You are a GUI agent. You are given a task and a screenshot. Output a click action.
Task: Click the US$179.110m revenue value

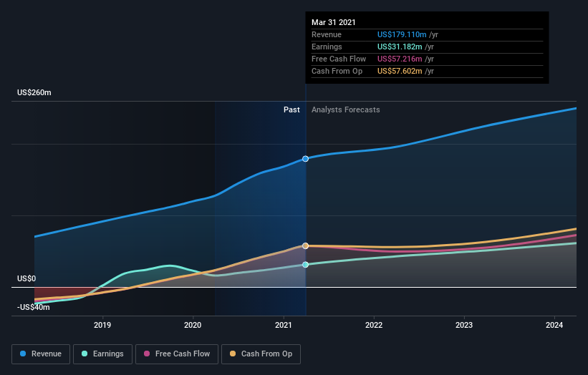tap(402, 34)
